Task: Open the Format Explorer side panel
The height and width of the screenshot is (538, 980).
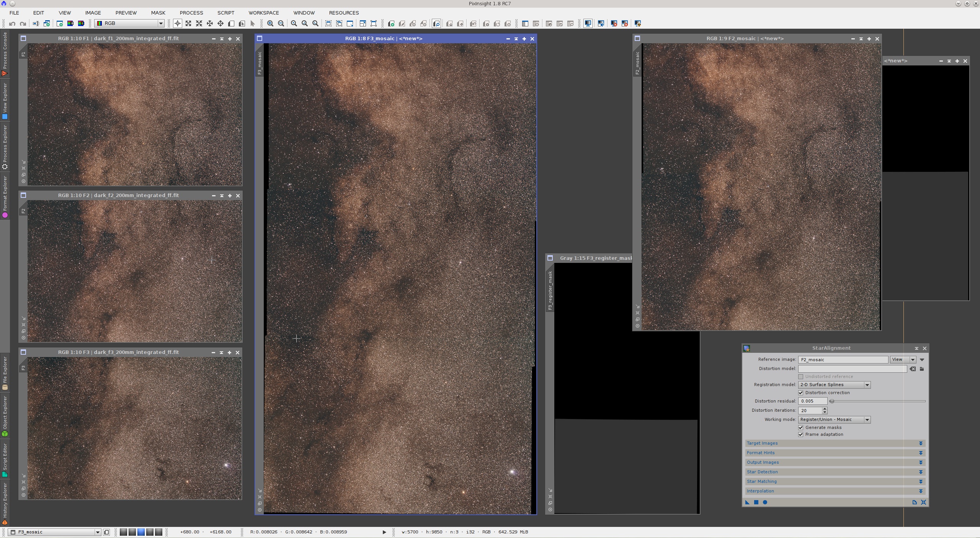Action: coord(5,197)
